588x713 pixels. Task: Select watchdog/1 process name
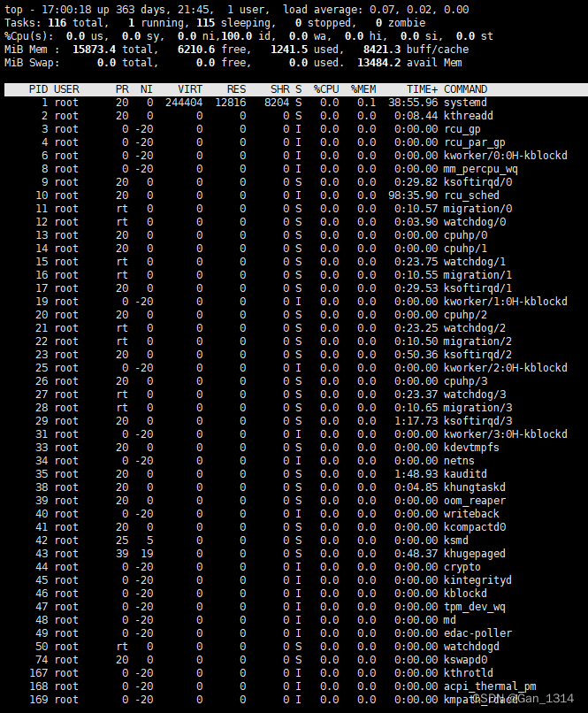coord(475,262)
